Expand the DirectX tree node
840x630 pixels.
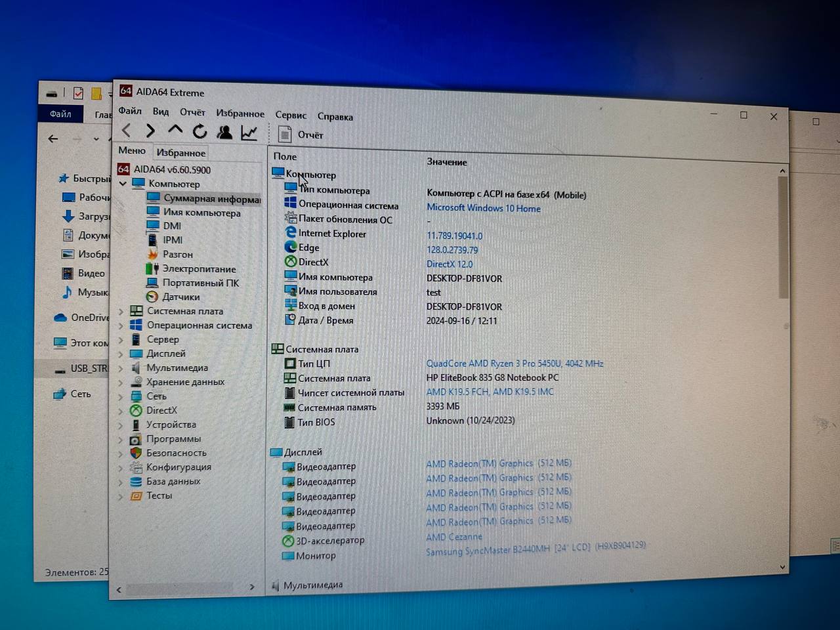pos(121,411)
